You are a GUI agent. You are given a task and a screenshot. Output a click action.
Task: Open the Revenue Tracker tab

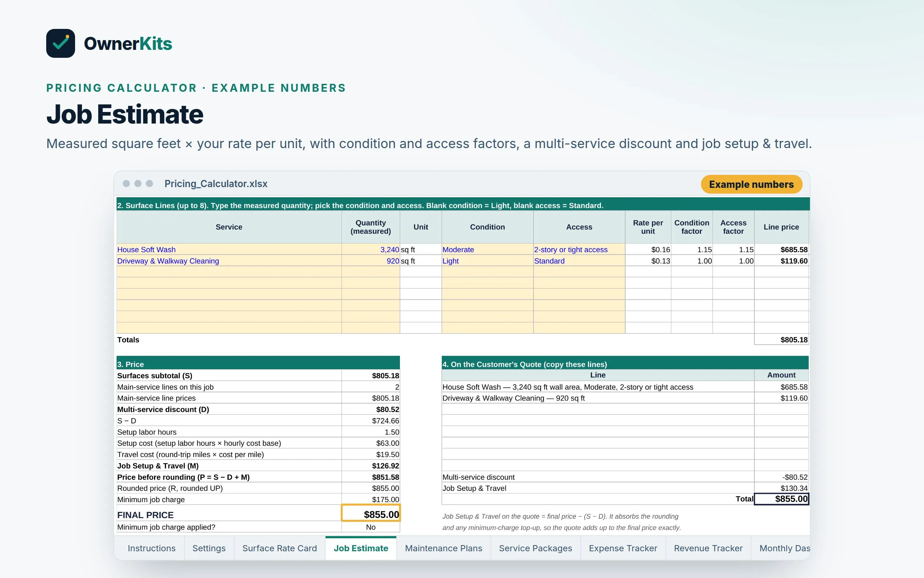[708, 548]
